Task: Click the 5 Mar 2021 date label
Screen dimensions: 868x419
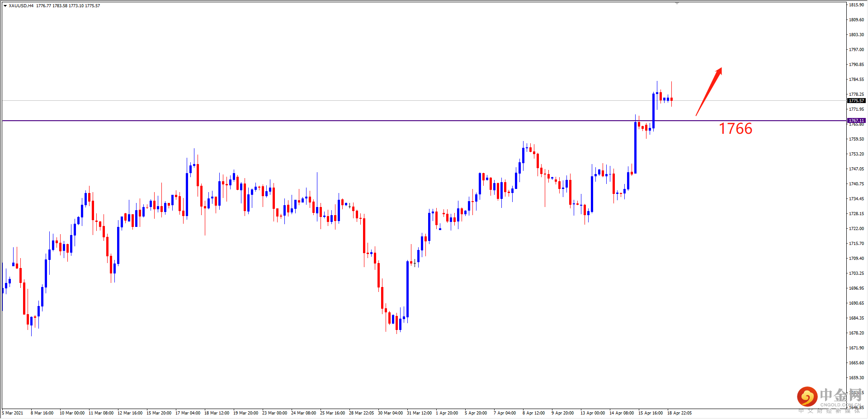Action: [13, 413]
